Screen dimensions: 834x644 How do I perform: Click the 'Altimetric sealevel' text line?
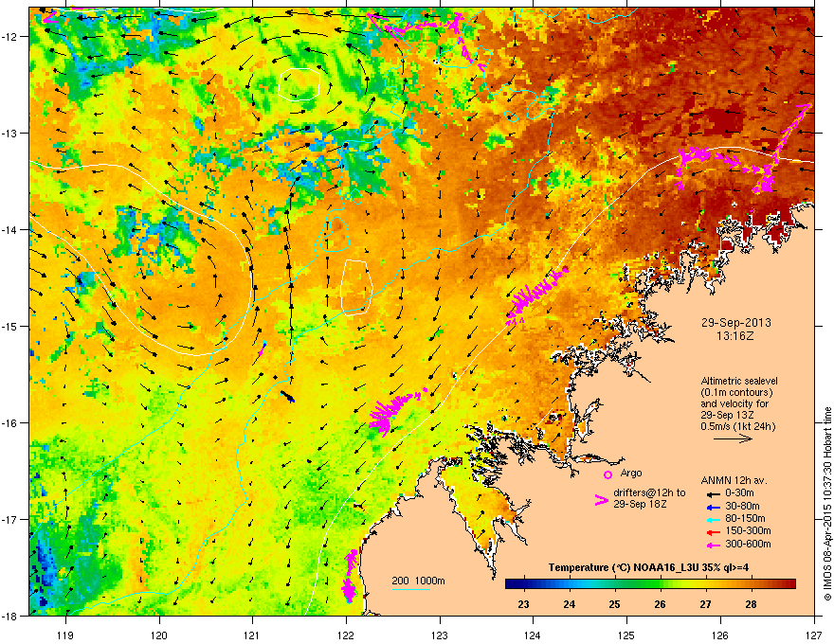[739, 381]
